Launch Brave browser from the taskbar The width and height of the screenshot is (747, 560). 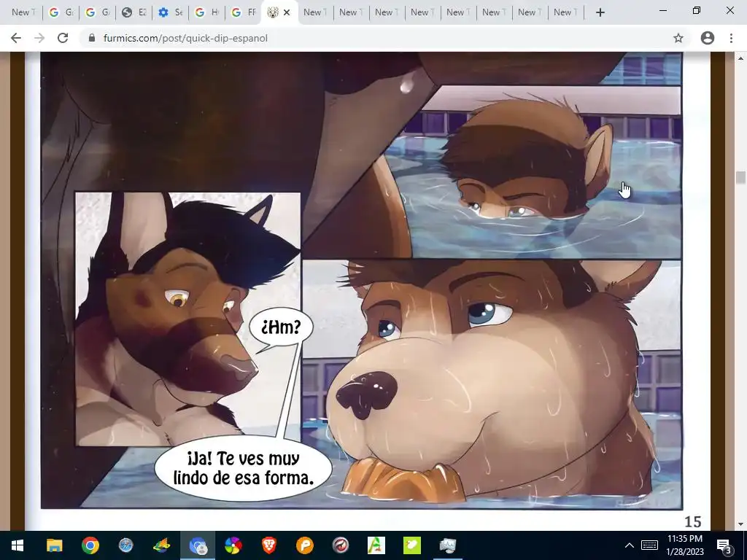pyautogui.click(x=268, y=545)
